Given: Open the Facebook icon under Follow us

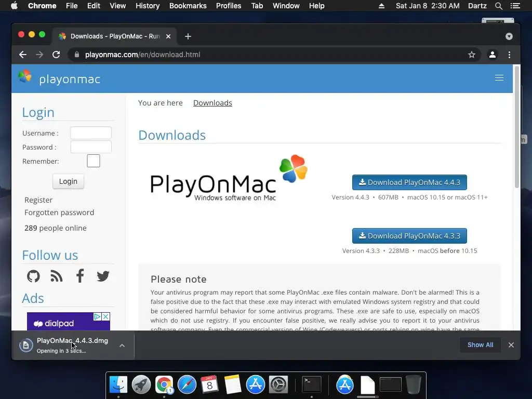Looking at the screenshot, I should [x=79, y=276].
